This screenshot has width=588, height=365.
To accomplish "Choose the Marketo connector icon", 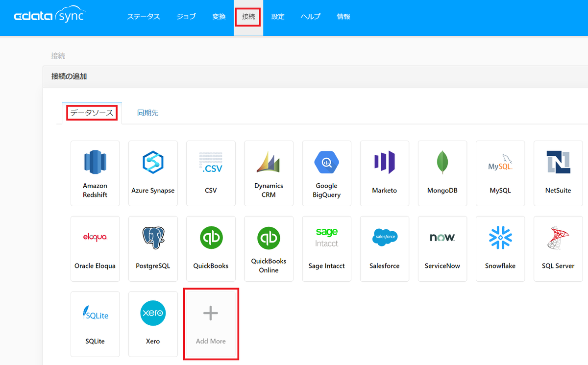I will [x=385, y=173].
